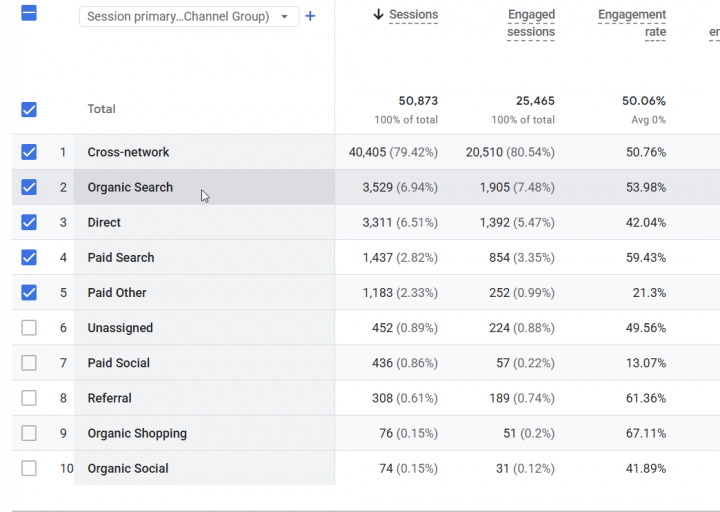Check the Paid Social row checkbox
Image resolution: width=720 pixels, height=512 pixels.
[29, 363]
